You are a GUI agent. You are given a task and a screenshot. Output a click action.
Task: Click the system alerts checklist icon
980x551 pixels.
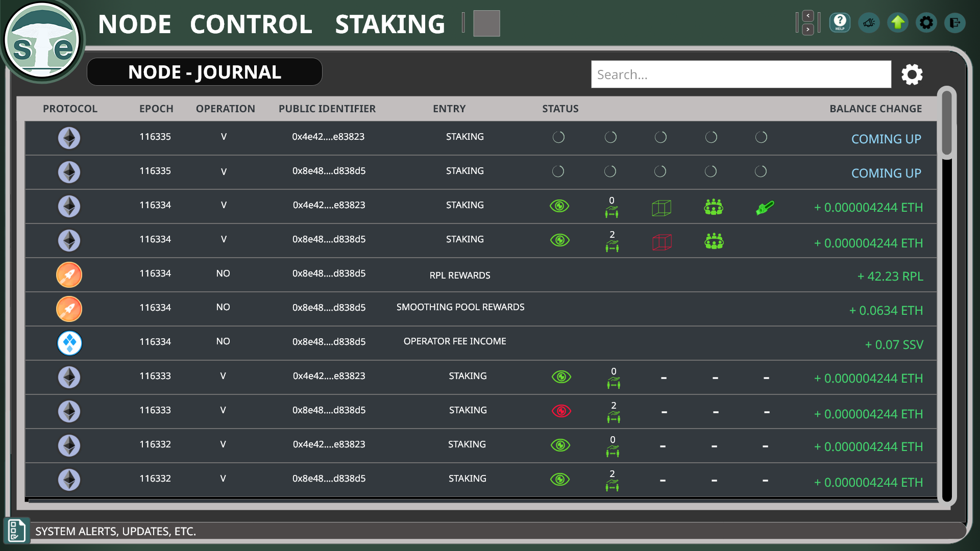point(16,531)
